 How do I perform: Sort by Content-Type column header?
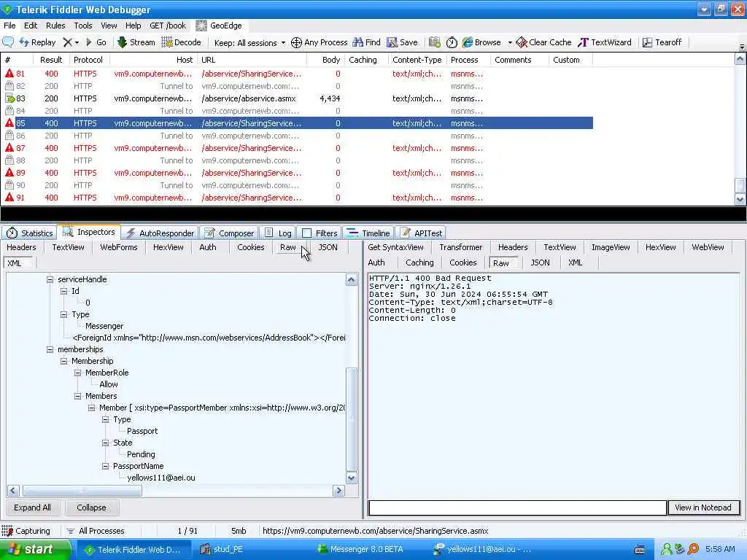click(x=417, y=60)
